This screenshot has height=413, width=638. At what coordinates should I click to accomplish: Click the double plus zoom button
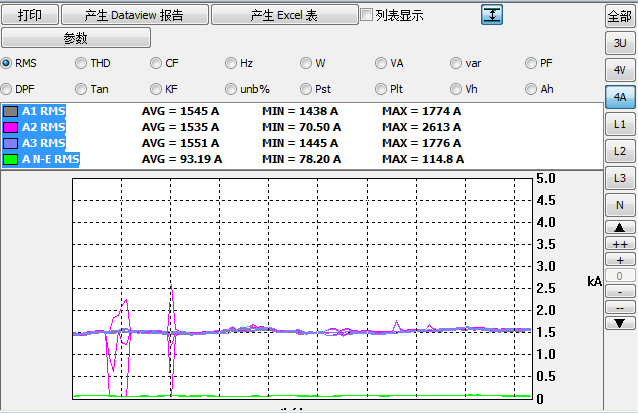pos(620,243)
